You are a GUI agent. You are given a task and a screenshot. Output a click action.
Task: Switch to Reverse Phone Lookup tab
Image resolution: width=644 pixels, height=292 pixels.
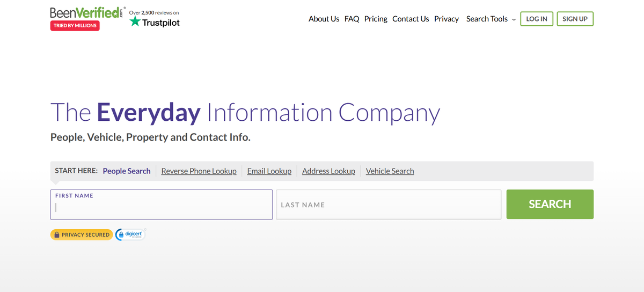(199, 171)
